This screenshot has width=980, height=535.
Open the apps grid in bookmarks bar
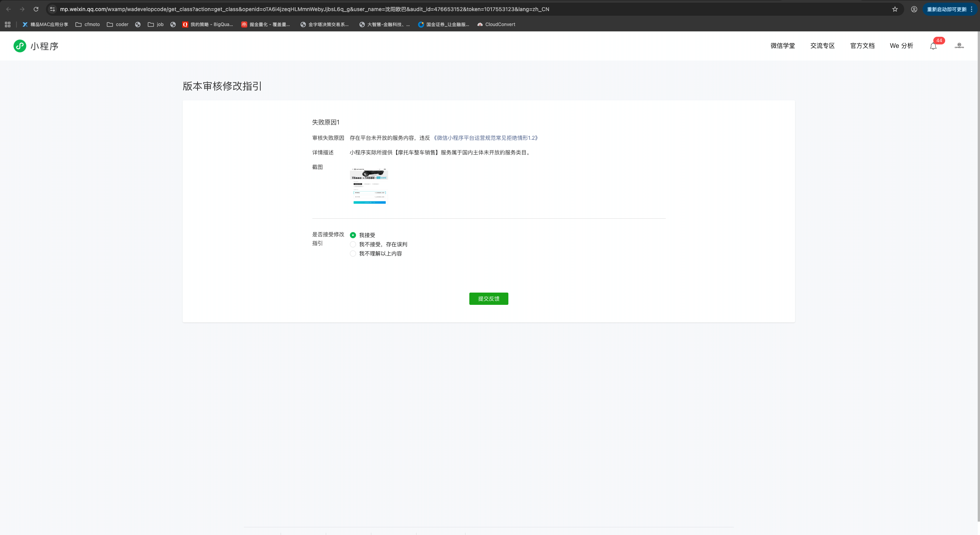[x=8, y=25]
